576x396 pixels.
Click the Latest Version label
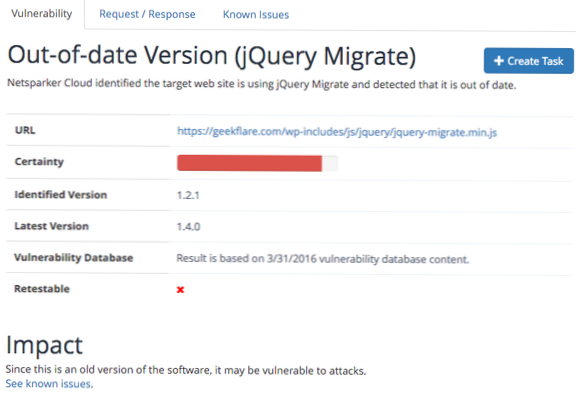click(51, 226)
